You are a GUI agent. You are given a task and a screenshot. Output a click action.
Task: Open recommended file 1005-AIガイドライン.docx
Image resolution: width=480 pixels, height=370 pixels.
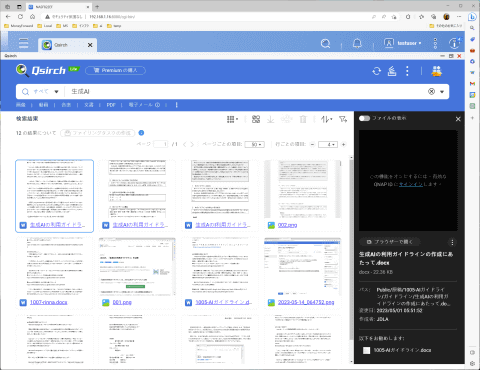pos(402,350)
